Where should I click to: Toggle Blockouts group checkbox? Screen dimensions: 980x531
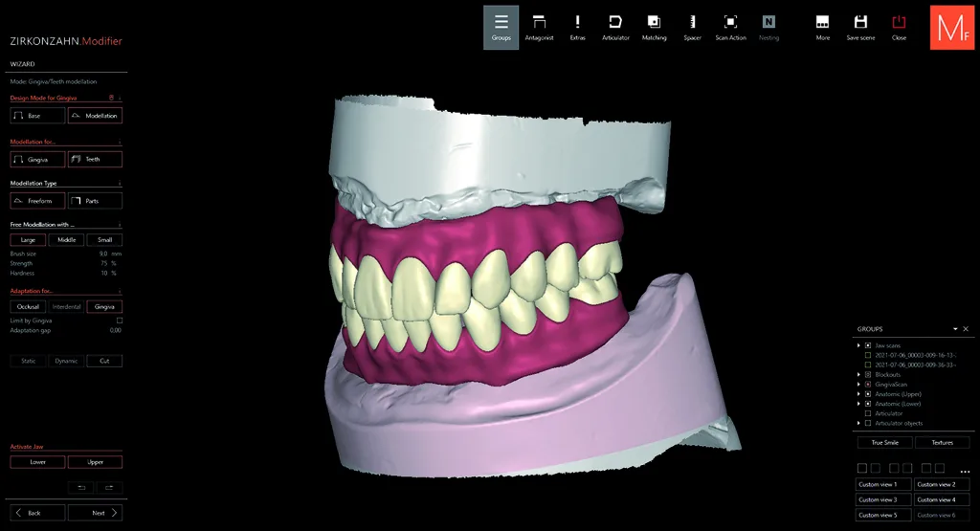pyautogui.click(x=867, y=375)
